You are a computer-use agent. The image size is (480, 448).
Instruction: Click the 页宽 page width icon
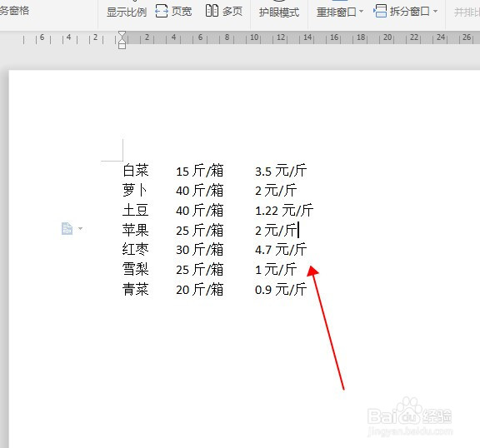click(162, 12)
